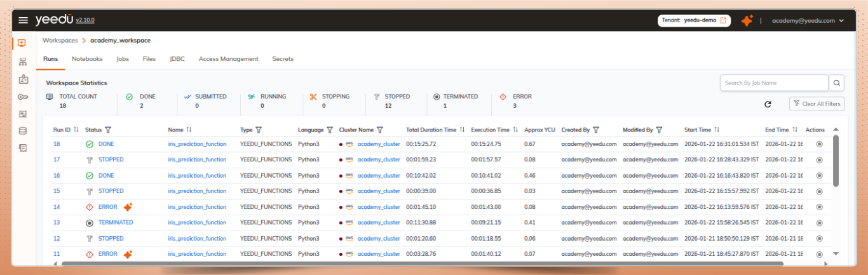Open the cluster hierarchy sidebar icon
Viewport: 868px width, 275px height.
coord(23,62)
